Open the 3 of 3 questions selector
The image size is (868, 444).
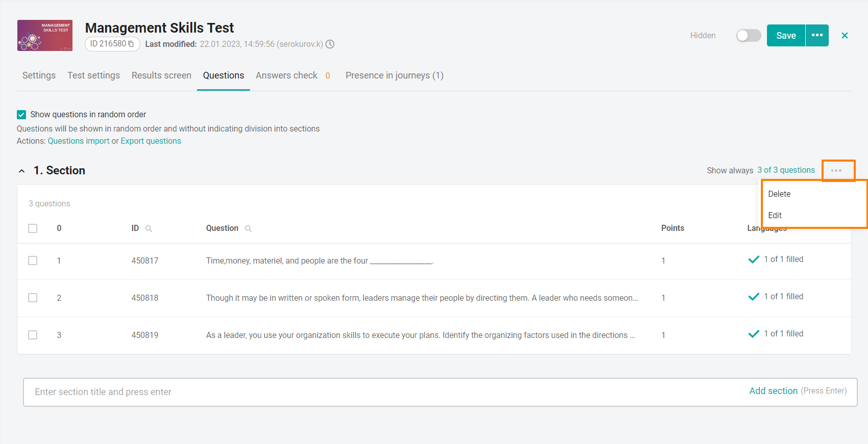click(x=786, y=170)
